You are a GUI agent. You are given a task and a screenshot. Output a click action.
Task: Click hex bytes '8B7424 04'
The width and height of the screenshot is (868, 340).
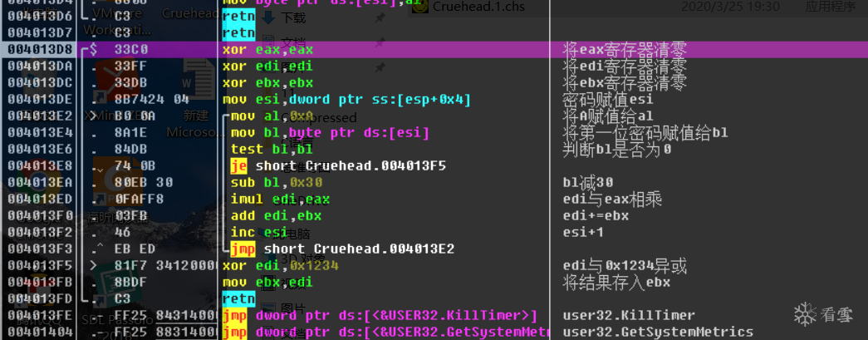tap(152, 99)
